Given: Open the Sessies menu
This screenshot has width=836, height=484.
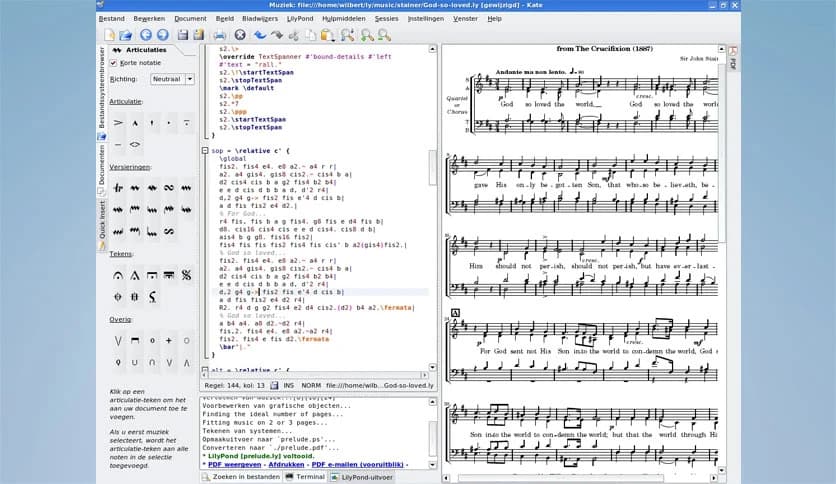Looking at the screenshot, I should pos(386,19).
